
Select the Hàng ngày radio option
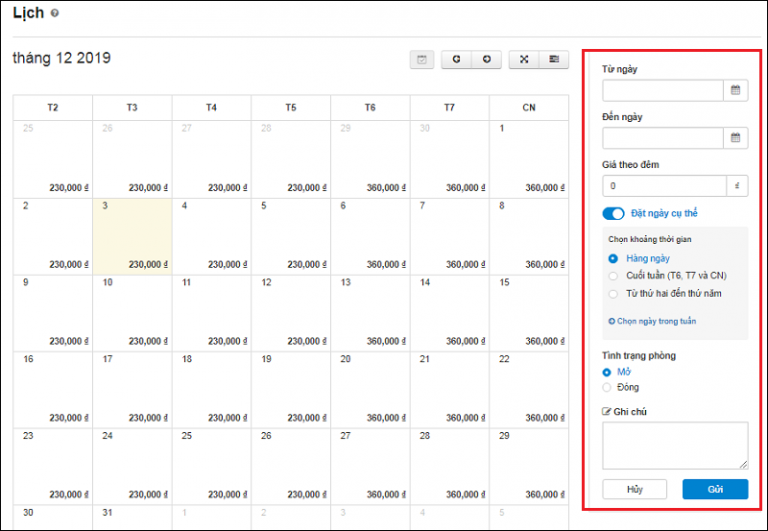click(614, 258)
